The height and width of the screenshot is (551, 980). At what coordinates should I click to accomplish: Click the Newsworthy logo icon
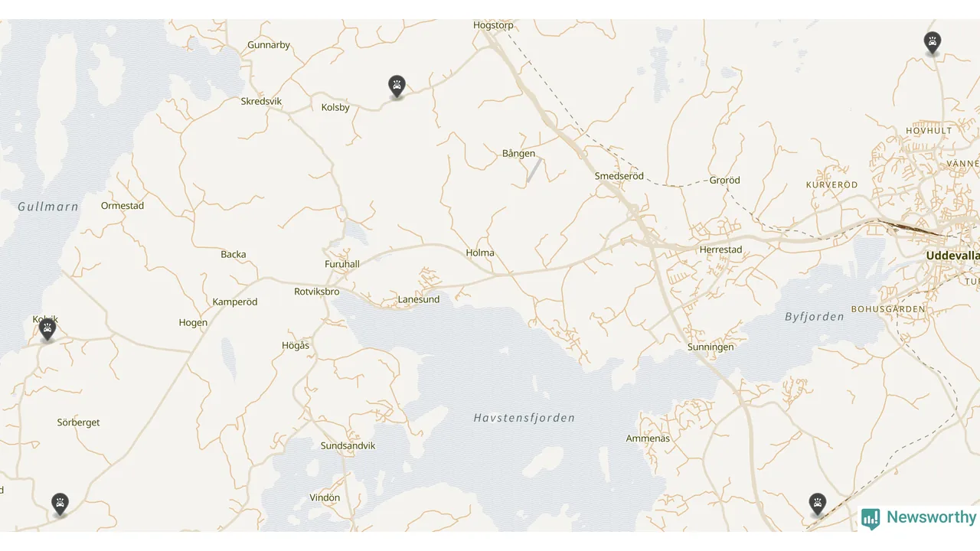[871, 519]
